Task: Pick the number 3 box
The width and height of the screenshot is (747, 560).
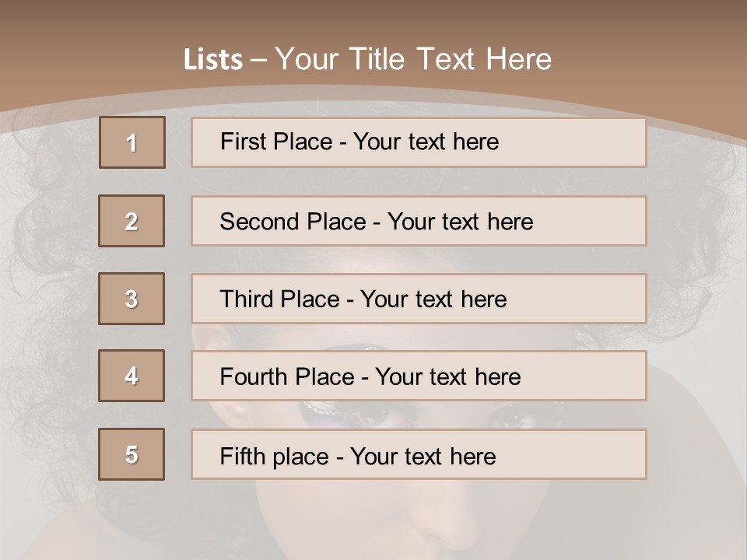Action: (x=132, y=299)
